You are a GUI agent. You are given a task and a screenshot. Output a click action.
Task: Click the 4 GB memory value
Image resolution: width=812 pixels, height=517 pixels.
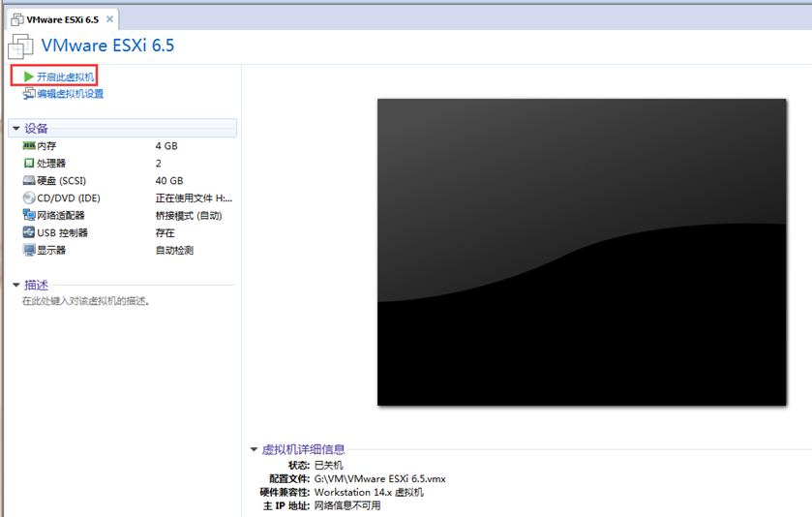[x=166, y=146]
